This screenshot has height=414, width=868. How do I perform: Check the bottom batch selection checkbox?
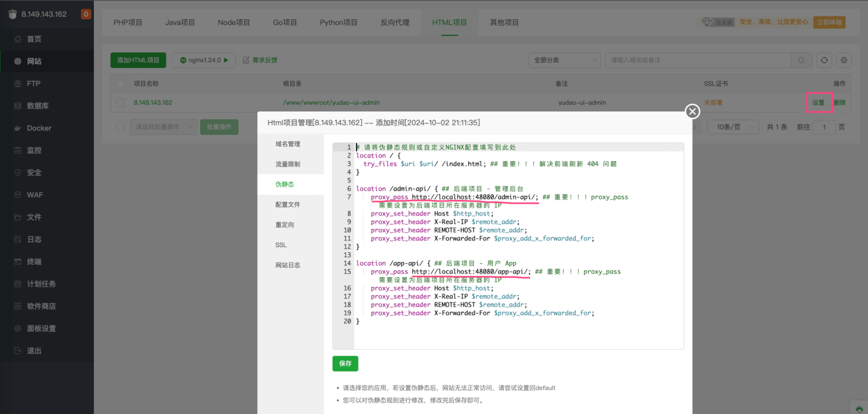[x=120, y=127]
